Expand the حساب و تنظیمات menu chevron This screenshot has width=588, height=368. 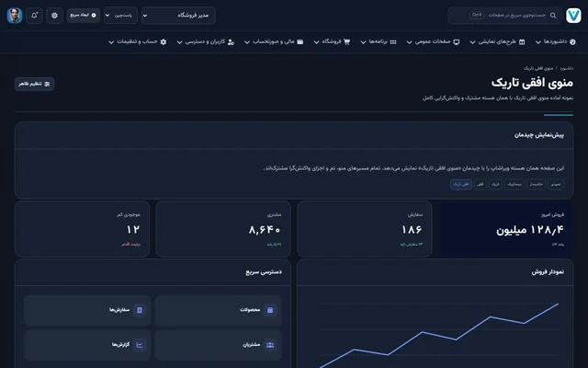click(x=111, y=42)
